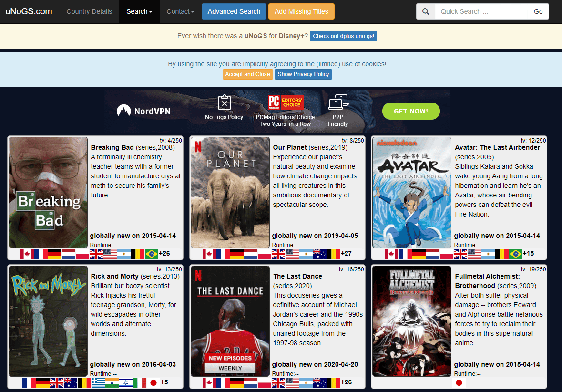Open the Rick and Morty poster thumbnail
The image size is (562, 392).
48,321
